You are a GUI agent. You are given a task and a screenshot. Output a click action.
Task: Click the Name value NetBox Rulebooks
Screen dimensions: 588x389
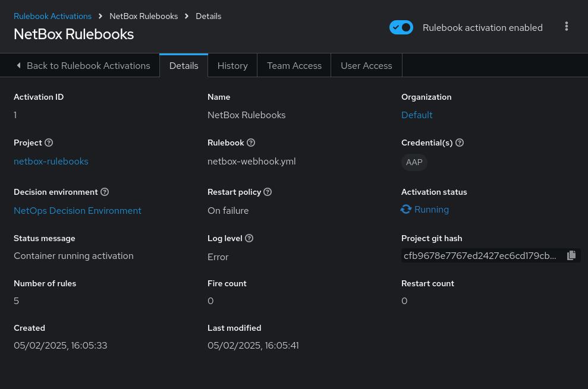click(x=246, y=115)
